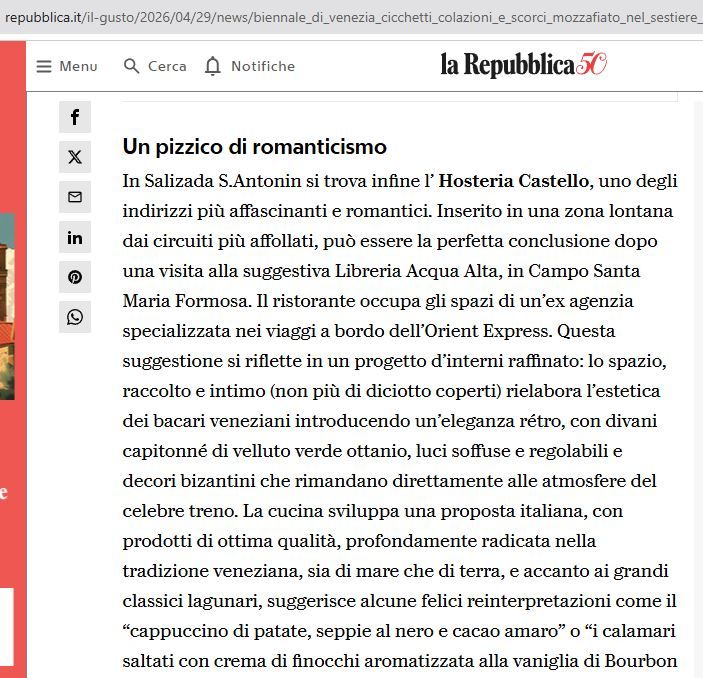Viewport: 703px width, 678px height.
Task: Click text 'cappuccino di patate'
Action: [x=218, y=631]
